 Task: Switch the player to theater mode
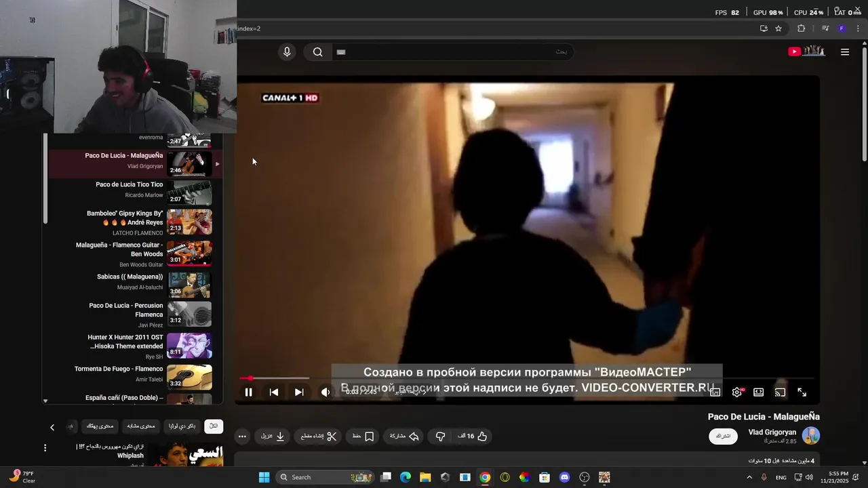[x=759, y=392]
